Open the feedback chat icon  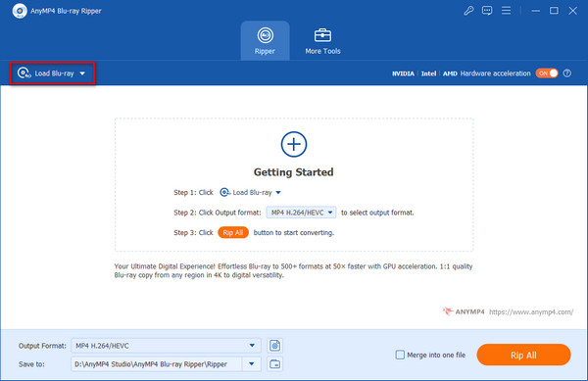487,11
